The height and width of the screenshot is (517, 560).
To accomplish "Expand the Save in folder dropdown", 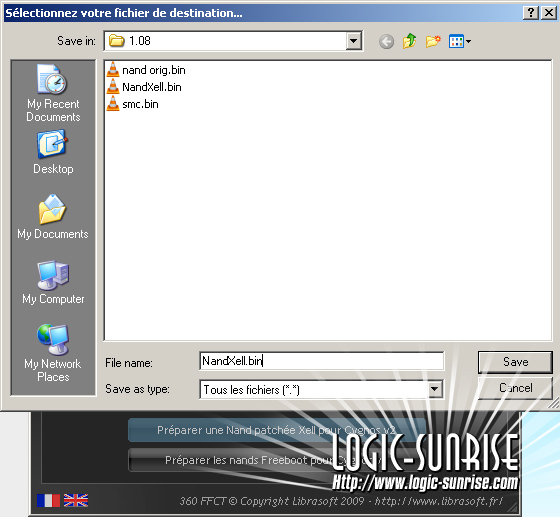I will click(x=353, y=41).
